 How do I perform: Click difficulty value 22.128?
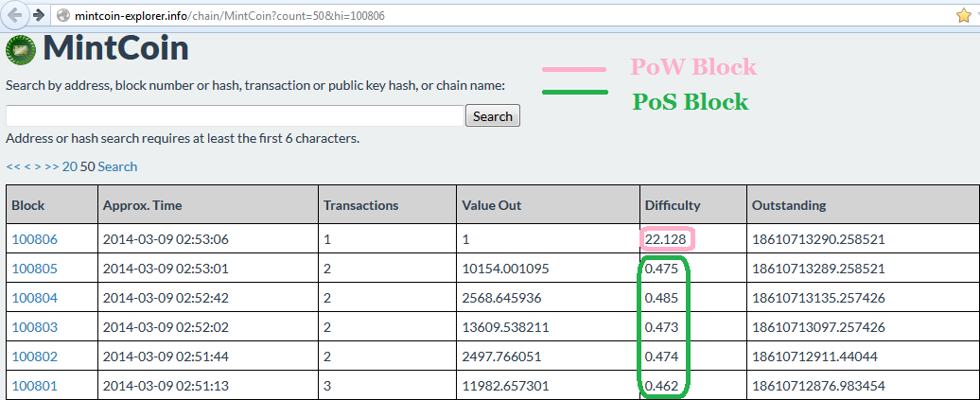666,239
